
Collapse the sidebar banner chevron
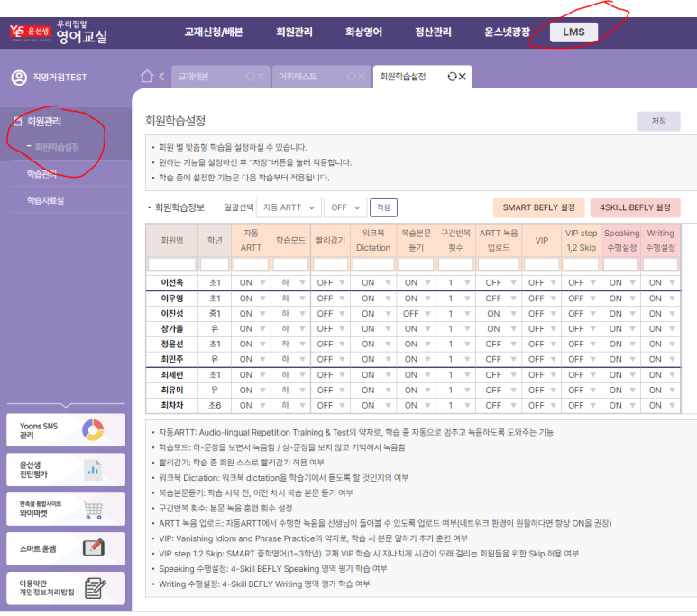[66, 404]
